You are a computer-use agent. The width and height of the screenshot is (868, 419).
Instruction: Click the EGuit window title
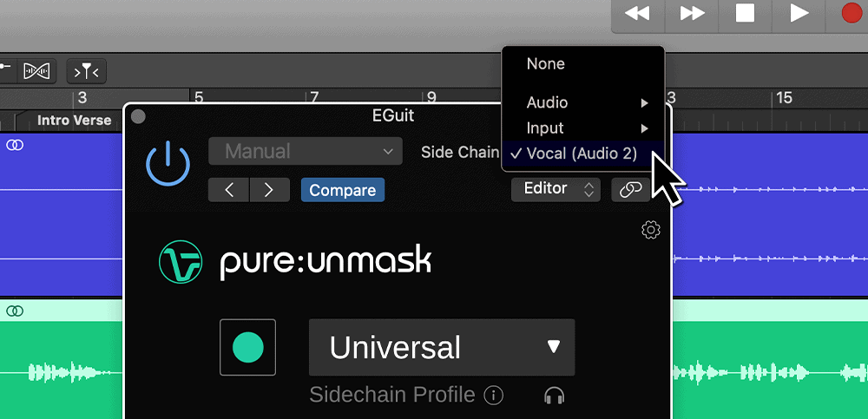(x=393, y=115)
